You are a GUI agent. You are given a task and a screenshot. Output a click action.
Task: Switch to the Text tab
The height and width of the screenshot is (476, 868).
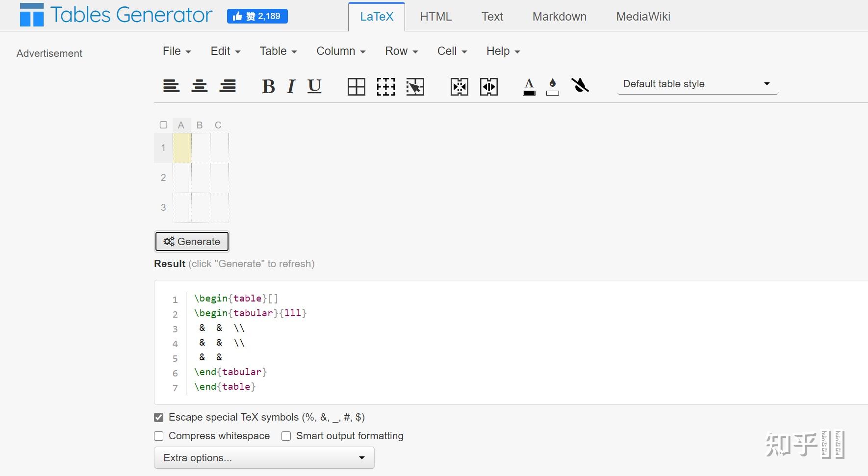[x=492, y=17]
